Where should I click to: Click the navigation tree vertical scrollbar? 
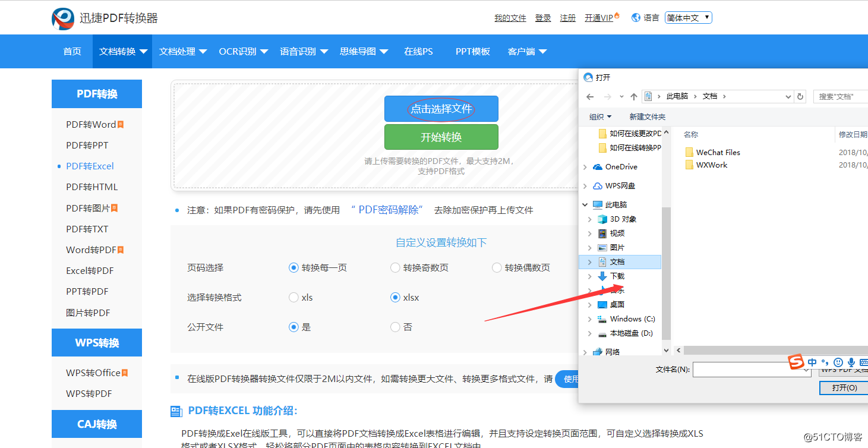coord(666,273)
